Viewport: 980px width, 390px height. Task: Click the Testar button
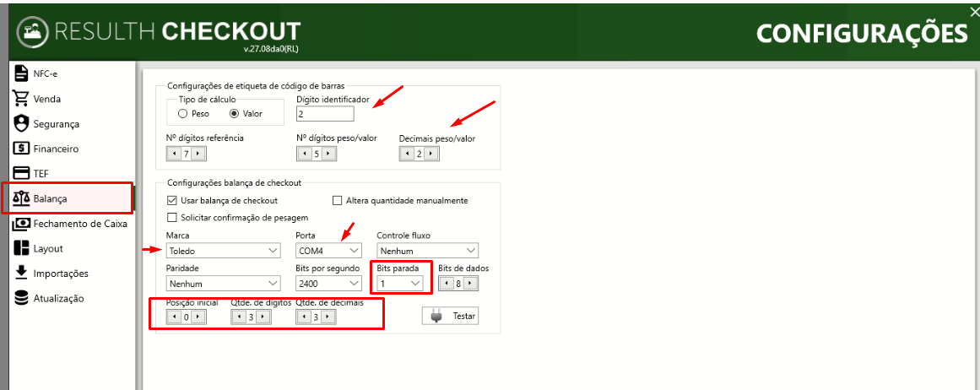[x=450, y=317]
